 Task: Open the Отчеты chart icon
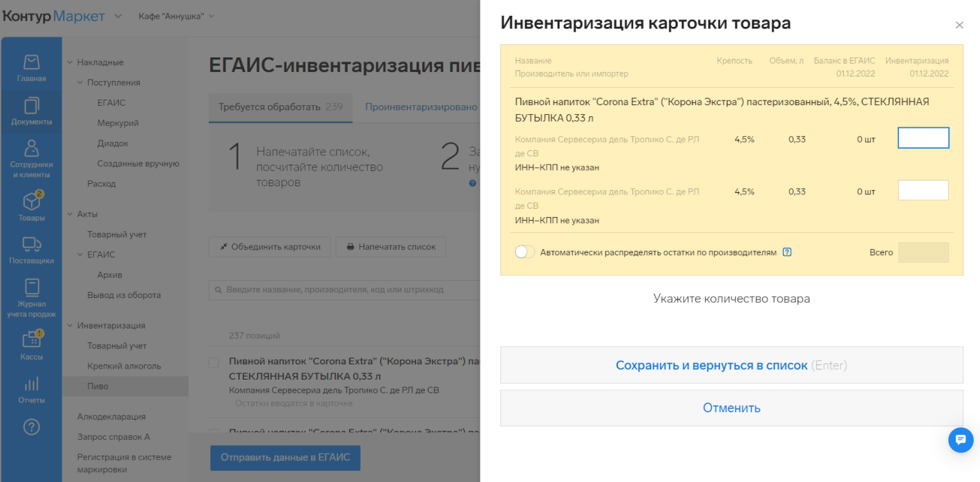pos(31,391)
